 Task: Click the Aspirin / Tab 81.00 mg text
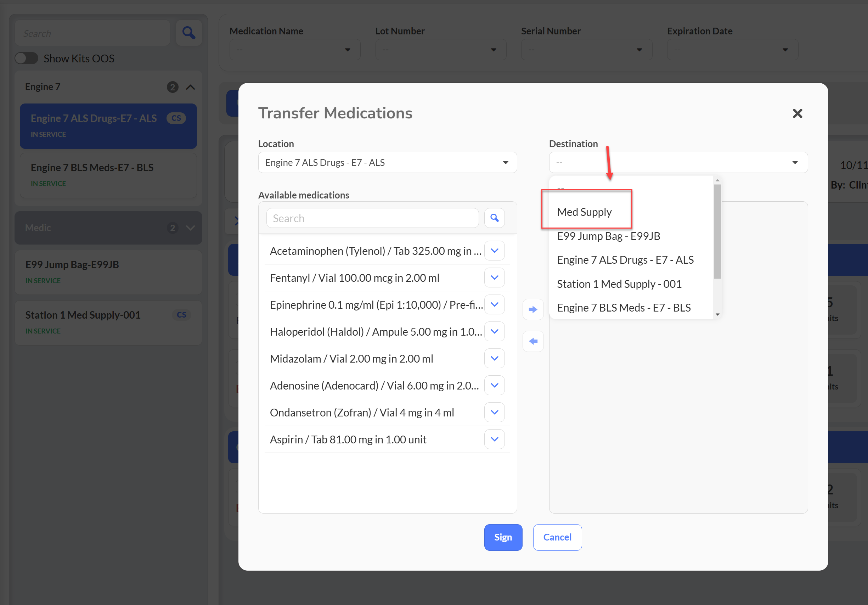[x=348, y=439]
